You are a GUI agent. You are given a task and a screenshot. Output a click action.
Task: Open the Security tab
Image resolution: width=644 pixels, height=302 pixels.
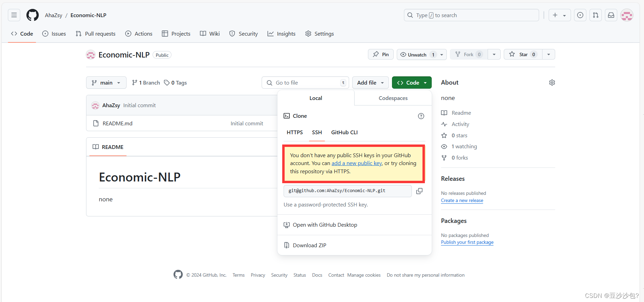click(x=243, y=34)
